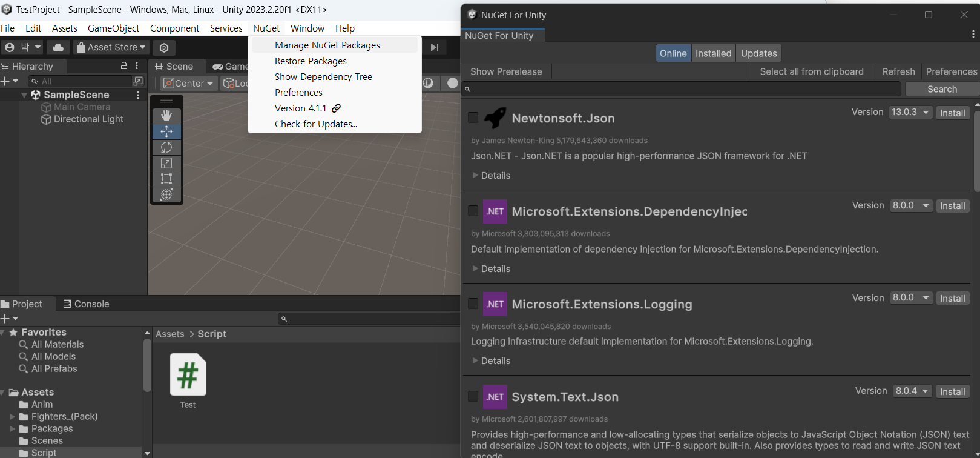Image resolution: width=980 pixels, height=458 pixels.
Task: Select the Transform tool in Scene toolbar
Action: [166, 194]
